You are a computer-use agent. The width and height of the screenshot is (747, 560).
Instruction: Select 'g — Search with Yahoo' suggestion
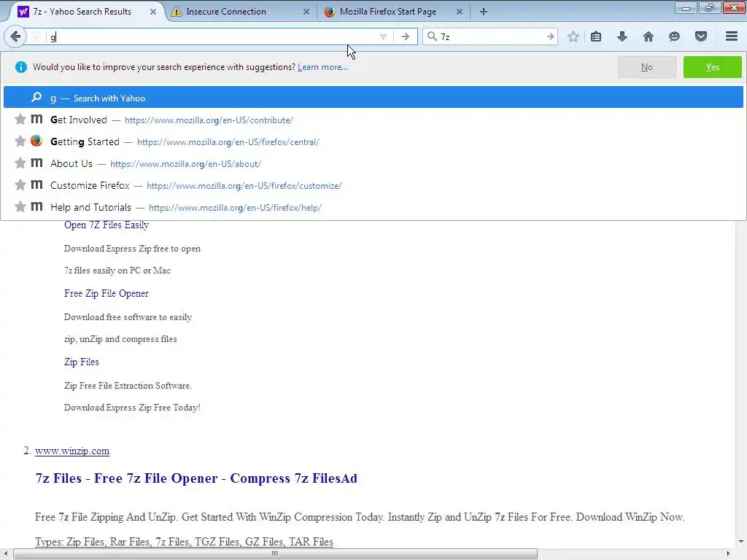point(373,98)
